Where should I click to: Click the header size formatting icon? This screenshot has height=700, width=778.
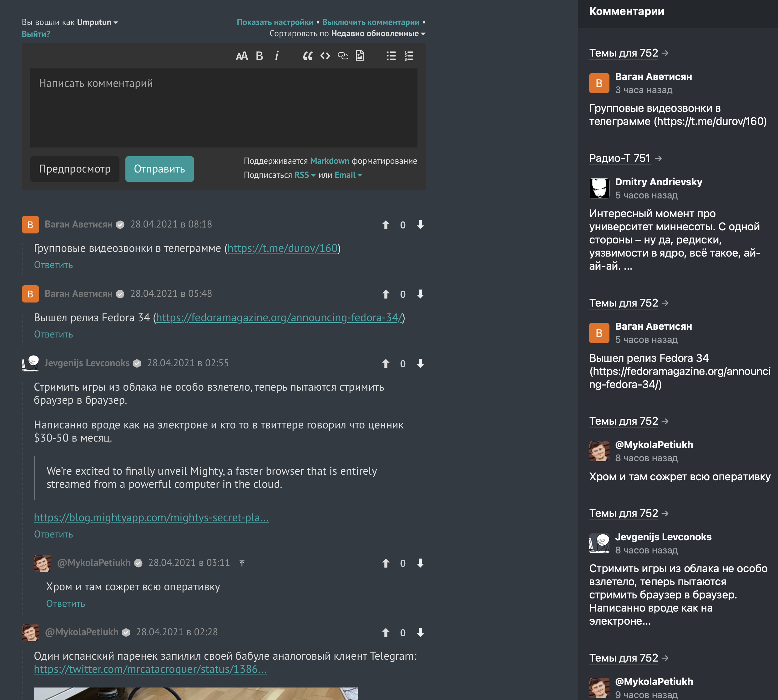(242, 56)
